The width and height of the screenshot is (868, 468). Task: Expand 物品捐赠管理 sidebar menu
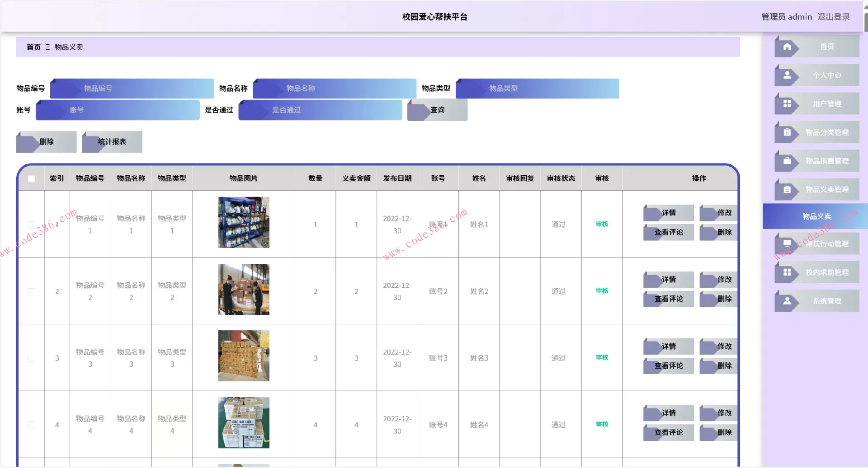(816, 161)
